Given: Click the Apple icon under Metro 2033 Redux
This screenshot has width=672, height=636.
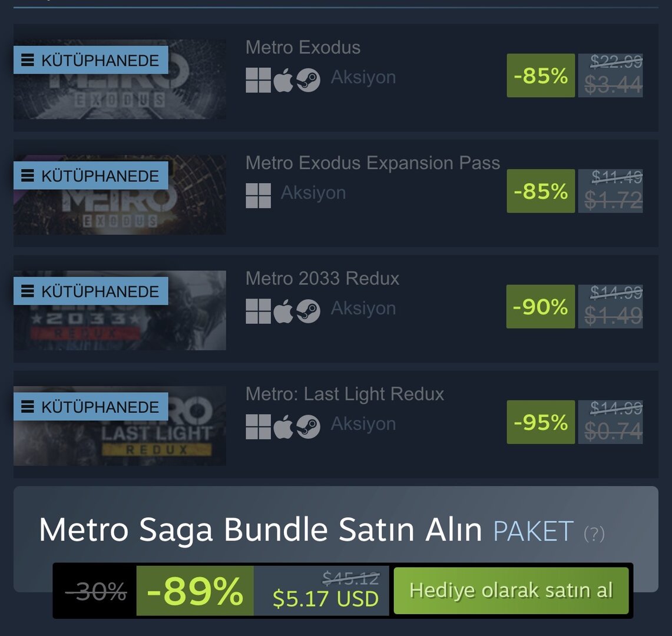Looking at the screenshot, I should click(283, 311).
